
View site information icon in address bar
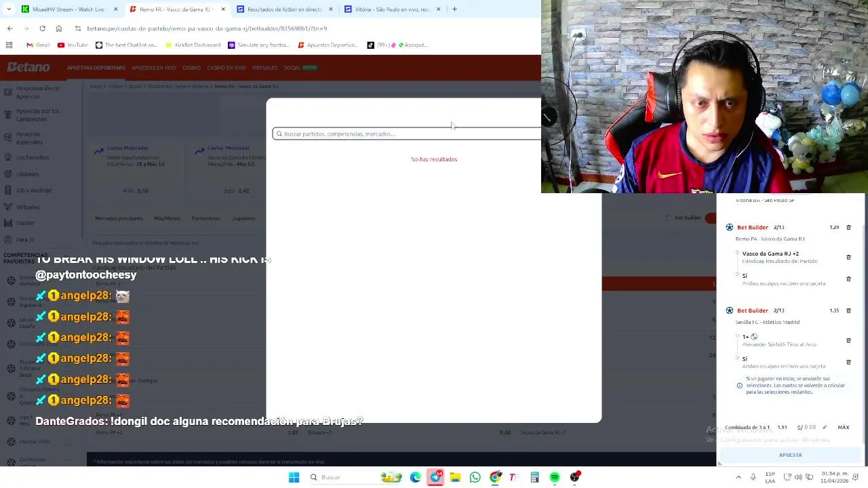[79, 28]
